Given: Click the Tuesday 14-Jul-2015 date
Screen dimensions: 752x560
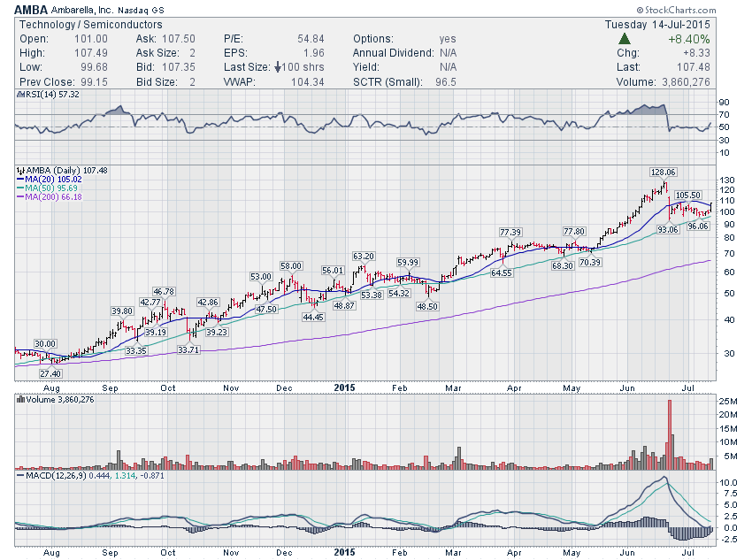Looking at the screenshot, I should [x=657, y=25].
